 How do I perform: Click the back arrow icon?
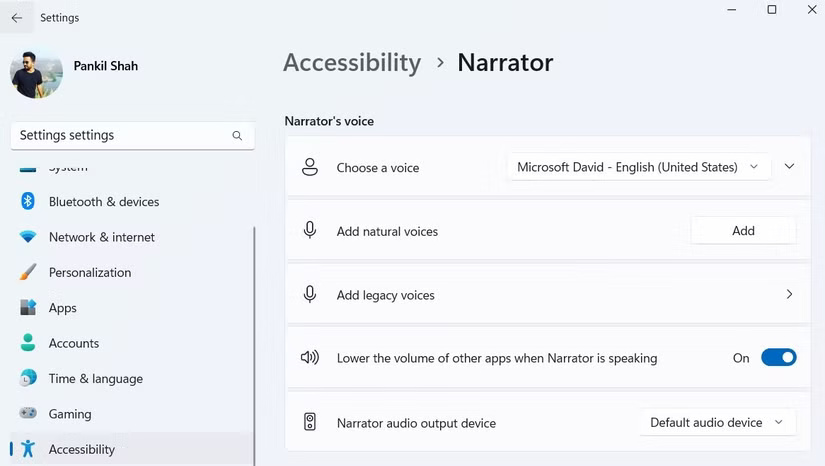(x=17, y=18)
